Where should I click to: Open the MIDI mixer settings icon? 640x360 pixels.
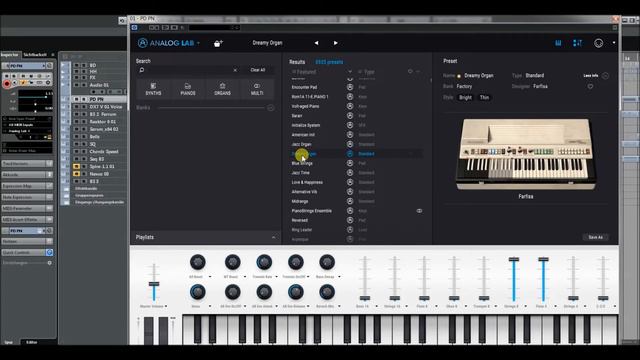coord(578,43)
